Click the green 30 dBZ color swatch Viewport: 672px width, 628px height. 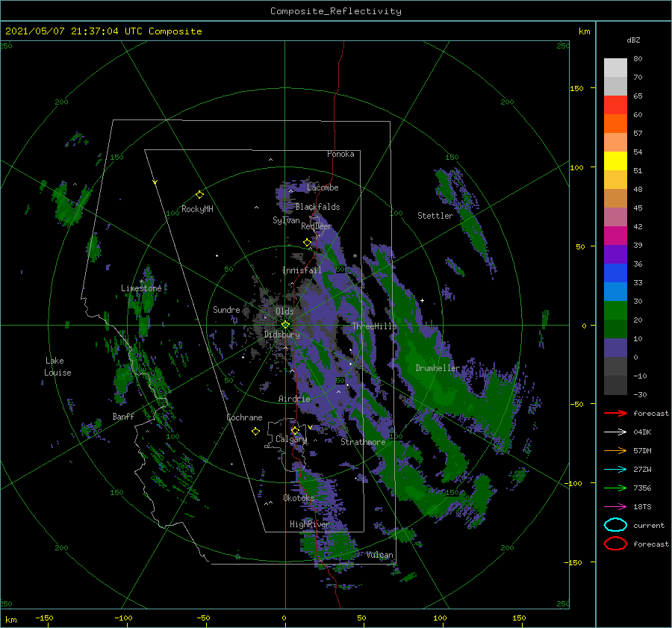[x=615, y=310]
